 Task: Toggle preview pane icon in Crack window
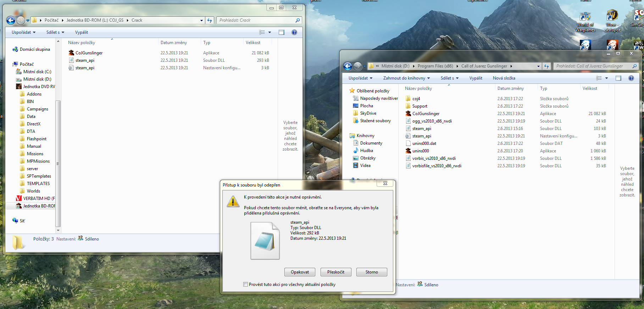click(x=282, y=32)
